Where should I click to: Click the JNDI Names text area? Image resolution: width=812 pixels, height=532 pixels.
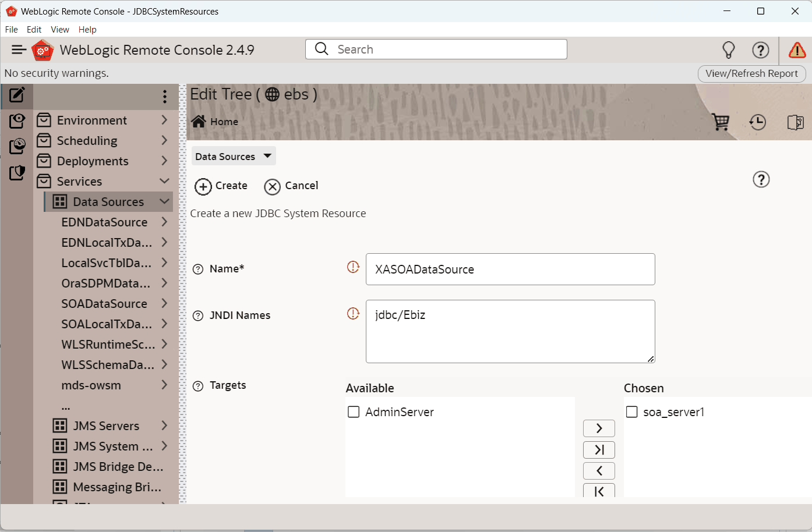point(510,331)
